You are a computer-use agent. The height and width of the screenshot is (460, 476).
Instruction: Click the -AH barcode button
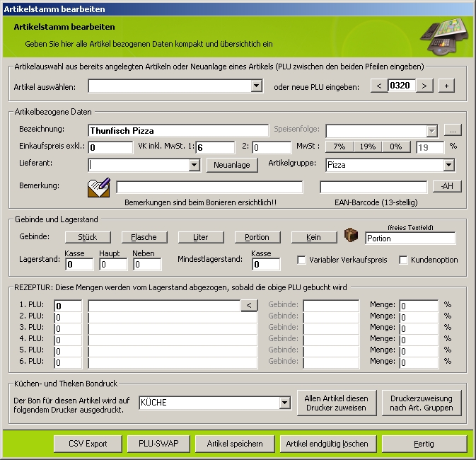447,186
